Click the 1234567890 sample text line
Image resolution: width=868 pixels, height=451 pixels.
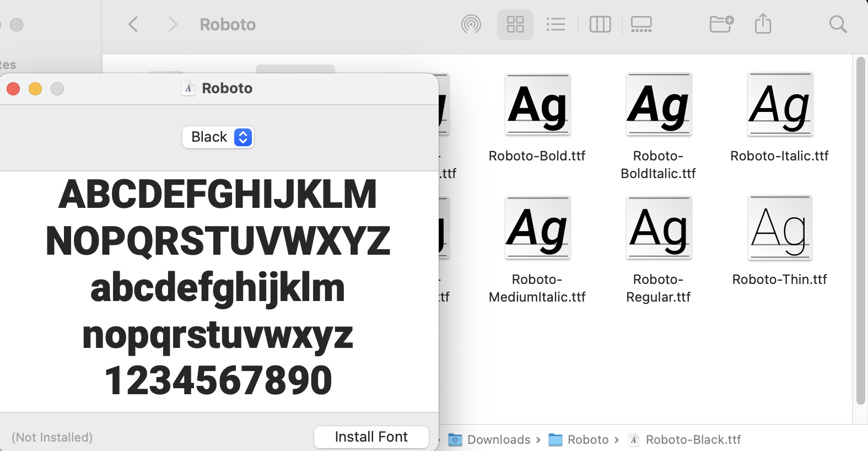click(218, 381)
